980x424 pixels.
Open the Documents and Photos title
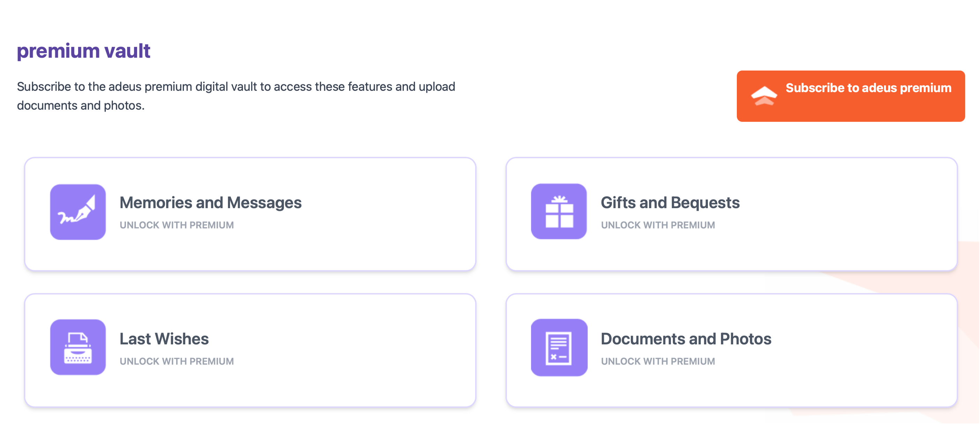coord(686,339)
